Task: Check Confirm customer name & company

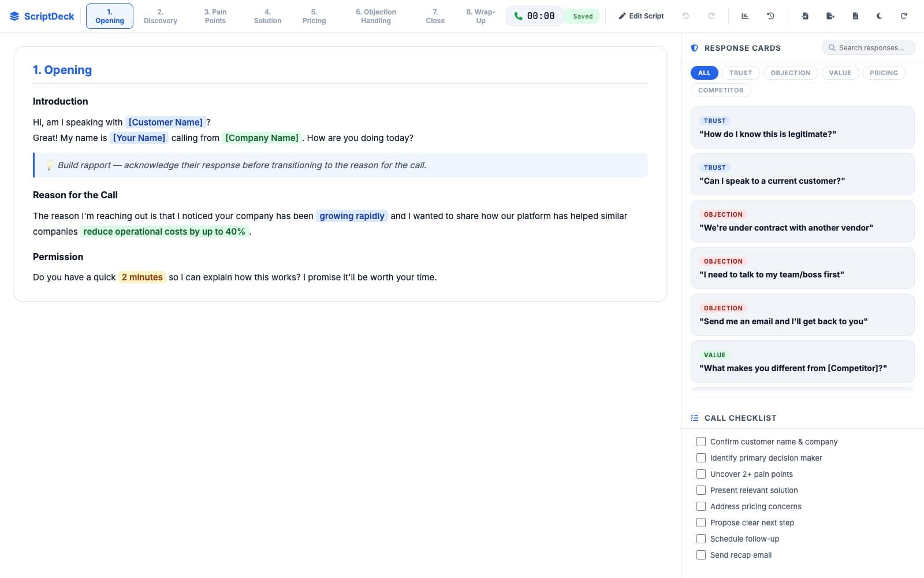Action: pos(701,442)
